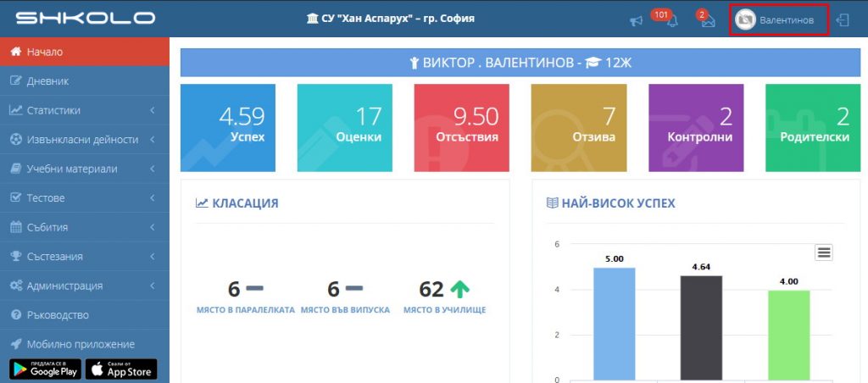Screen dimensions: 868x383
Task: Click the school building icon in title
Action: tap(312, 19)
